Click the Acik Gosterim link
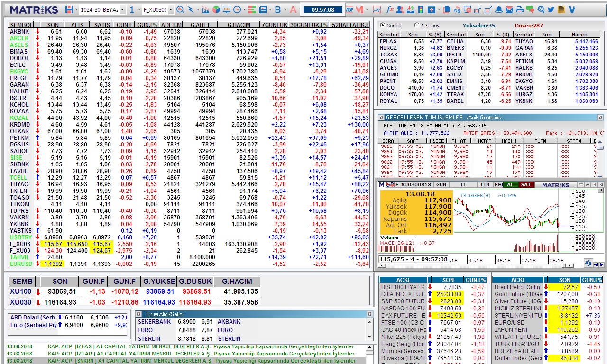The height and width of the screenshot is (364, 607). [484, 117]
